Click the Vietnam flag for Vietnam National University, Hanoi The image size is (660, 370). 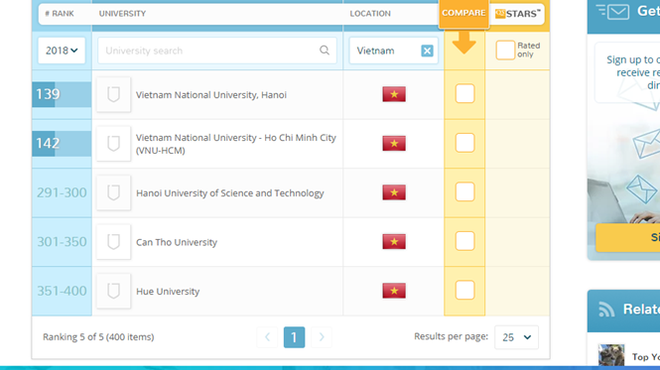[394, 94]
